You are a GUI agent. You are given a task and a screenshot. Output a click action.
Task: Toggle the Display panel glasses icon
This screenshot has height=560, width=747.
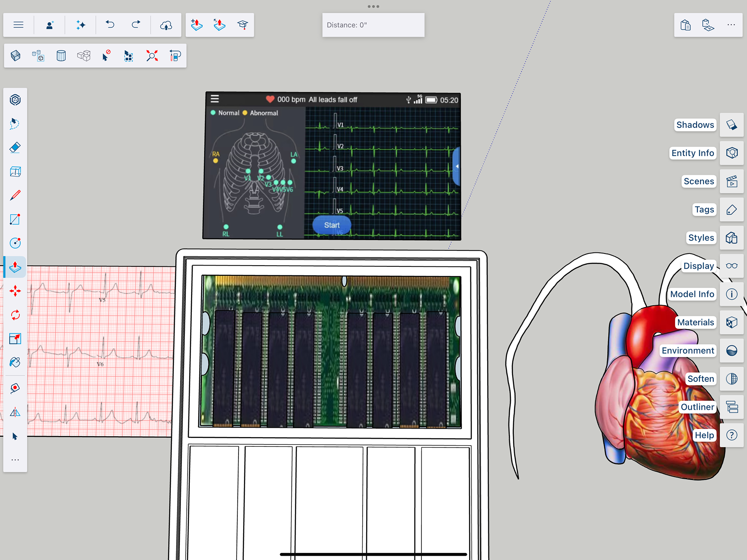[x=731, y=266]
